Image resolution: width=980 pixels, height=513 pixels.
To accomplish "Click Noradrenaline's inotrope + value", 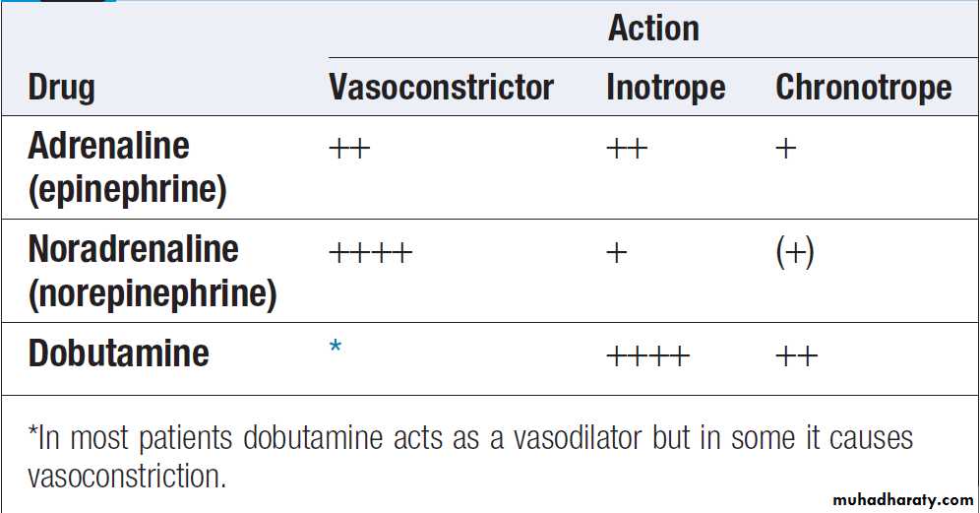I will pyautogui.click(x=616, y=253).
